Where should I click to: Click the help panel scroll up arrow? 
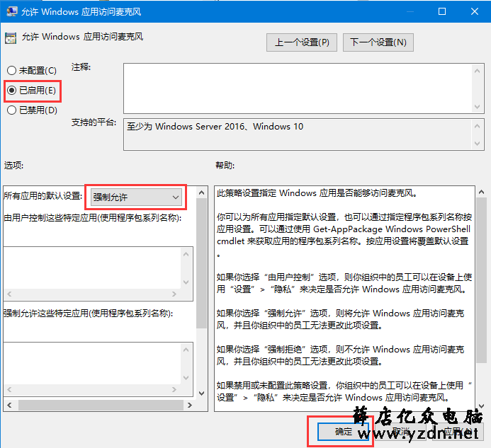(x=481, y=192)
